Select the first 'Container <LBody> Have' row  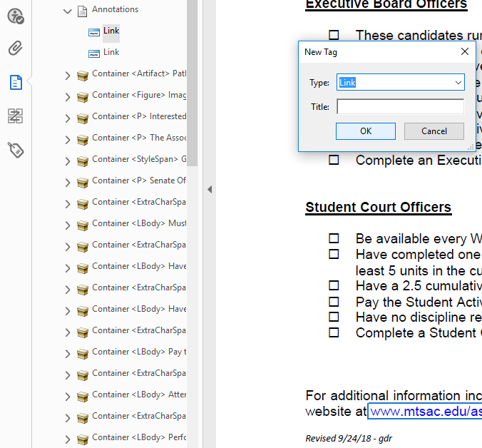tap(139, 266)
